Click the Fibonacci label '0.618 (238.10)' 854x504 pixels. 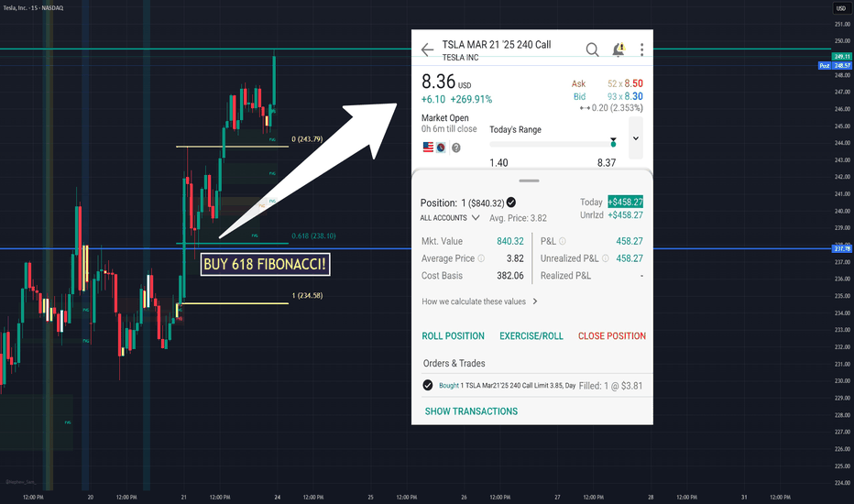pos(313,236)
